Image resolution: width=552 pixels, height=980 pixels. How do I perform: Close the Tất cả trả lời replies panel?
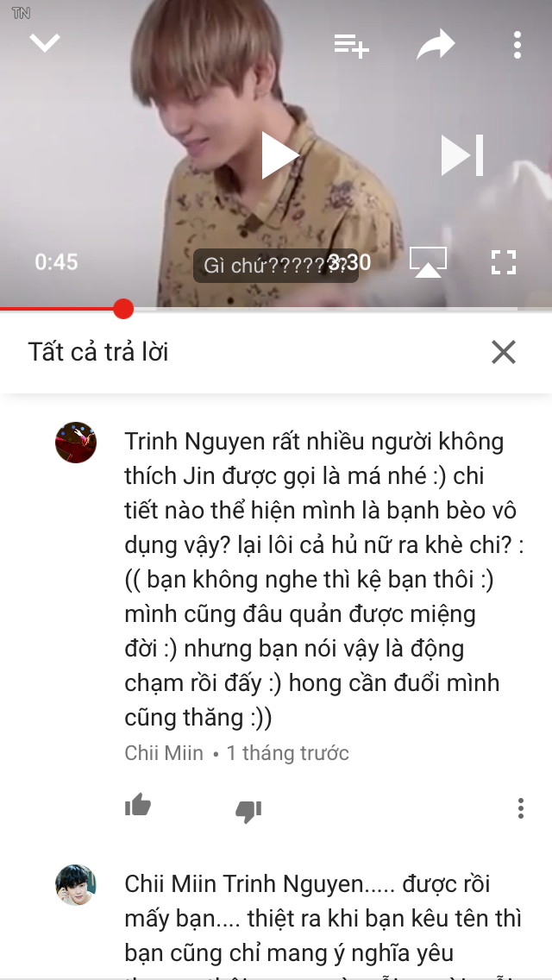click(503, 352)
